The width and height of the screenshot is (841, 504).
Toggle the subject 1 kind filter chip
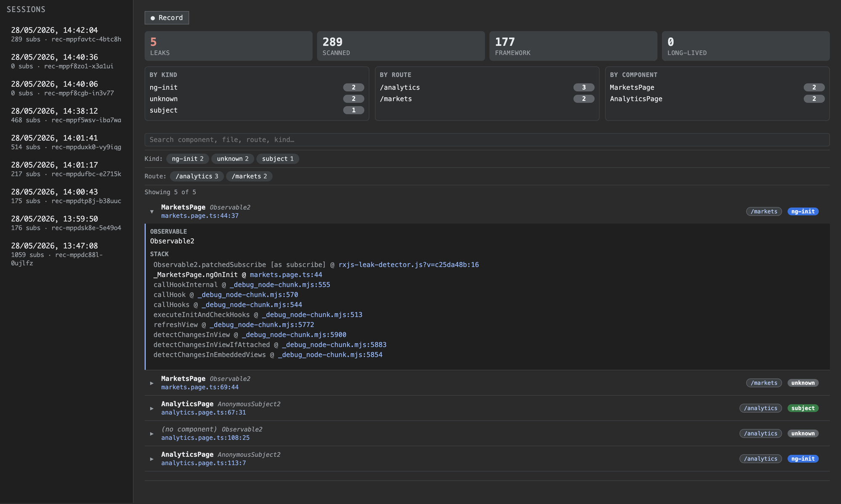pos(278,159)
